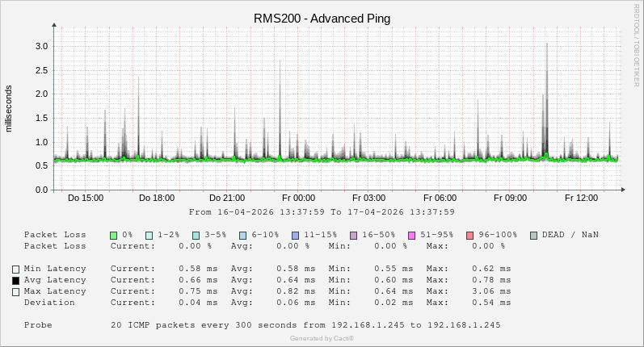Click the Fr 00:00 time axis label
The image size is (644, 347).
[x=298, y=198]
